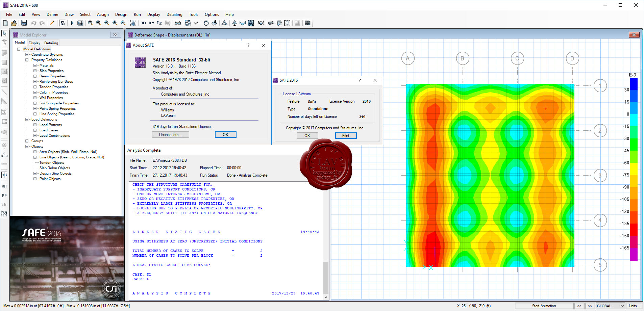
Task: Select the Tendon Objects tree item
Action: click(52, 162)
